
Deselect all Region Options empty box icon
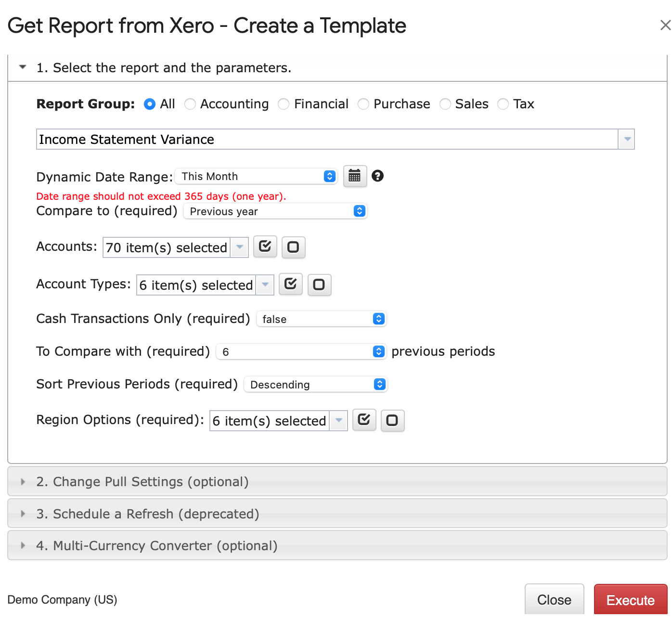[392, 421]
